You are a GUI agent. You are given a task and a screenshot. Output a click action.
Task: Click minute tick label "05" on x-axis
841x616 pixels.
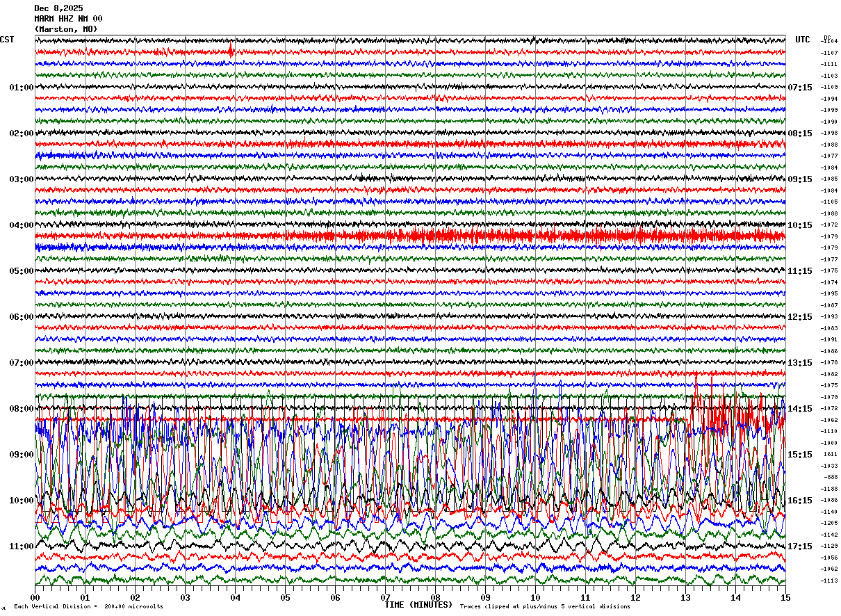[x=285, y=597]
